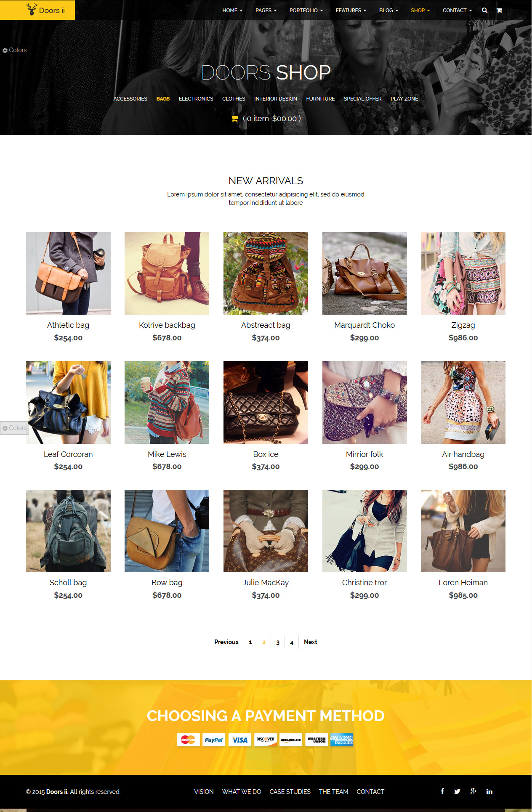Click the Google Plus footer icon
The width and height of the screenshot is (532, 812).
point(473,791)
